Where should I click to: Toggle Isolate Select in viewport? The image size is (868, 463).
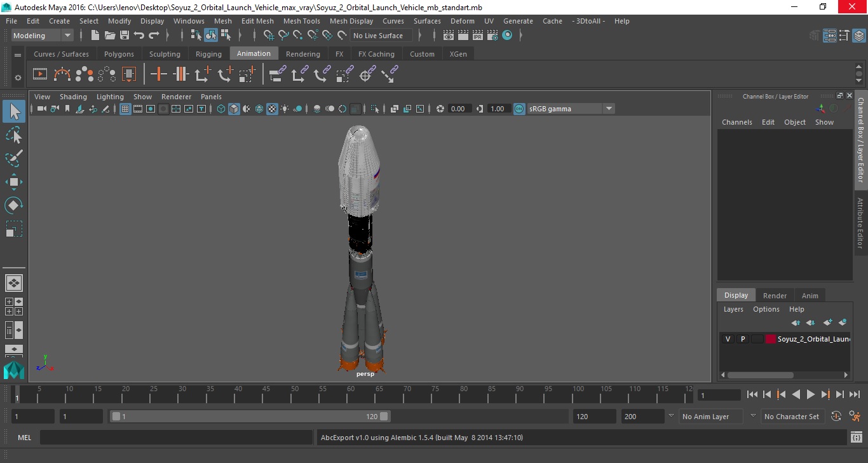click(375, 109)
